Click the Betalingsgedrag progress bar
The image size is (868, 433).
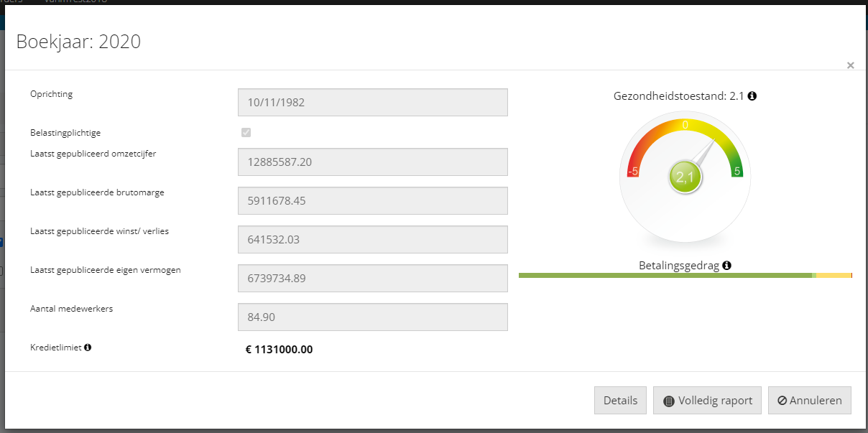685,275
